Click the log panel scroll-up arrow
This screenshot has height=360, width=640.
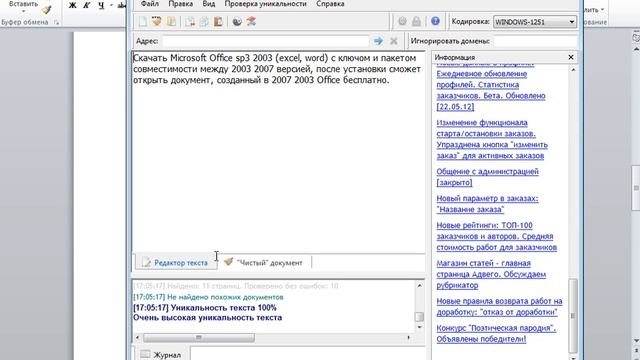pos(419,286)
